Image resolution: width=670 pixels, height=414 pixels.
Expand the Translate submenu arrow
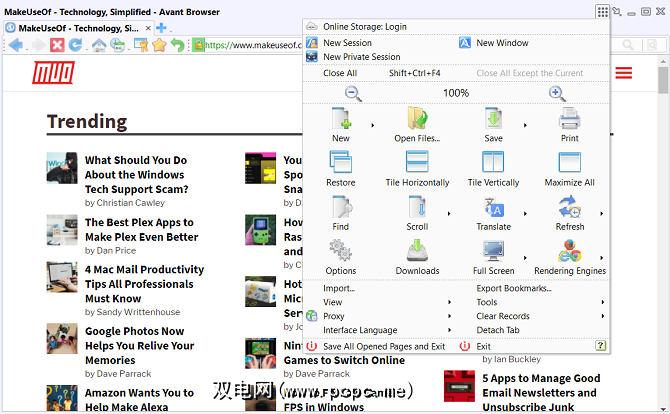[525, 214]
